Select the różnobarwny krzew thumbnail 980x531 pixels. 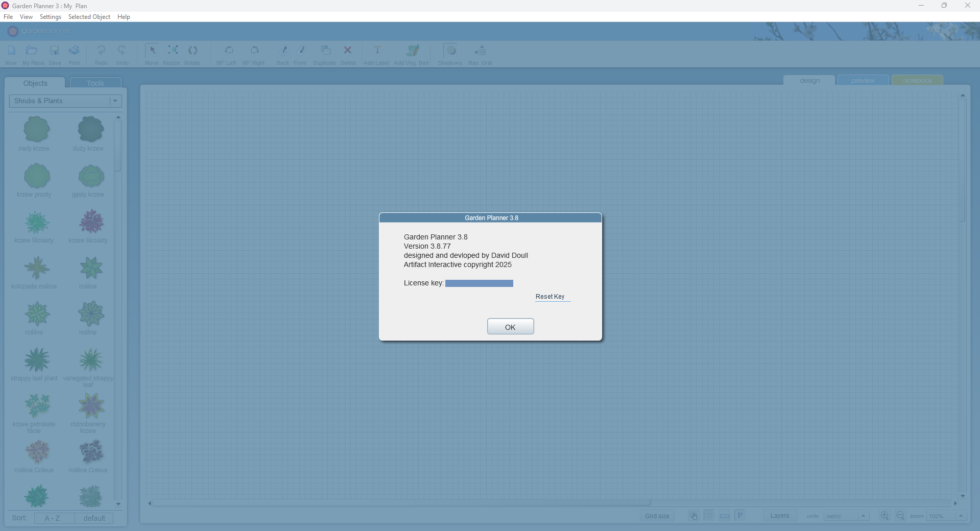91,406
